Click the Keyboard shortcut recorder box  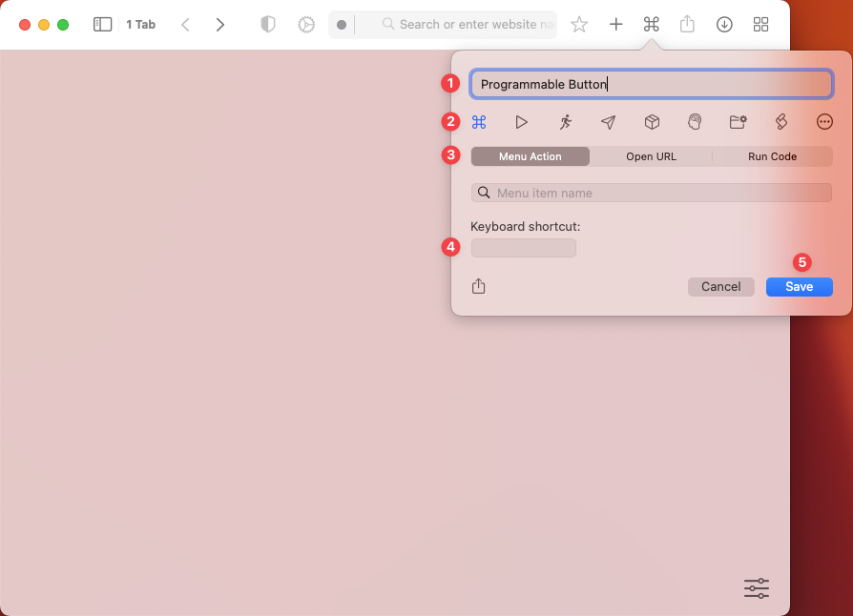(524, 248)
